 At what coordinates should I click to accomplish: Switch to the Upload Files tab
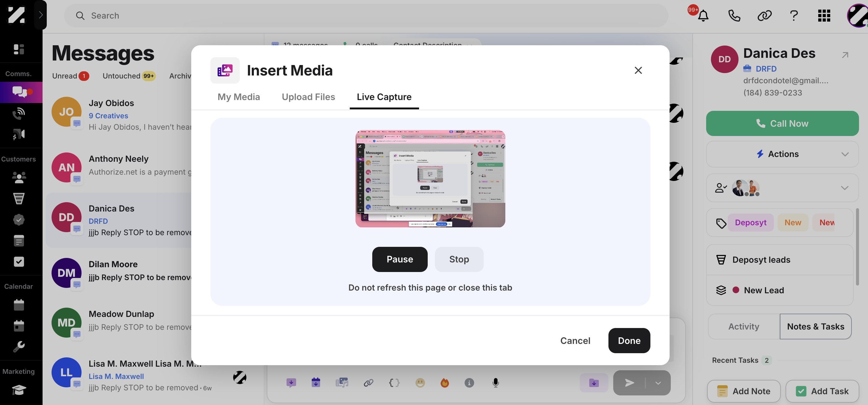click(308, 97)
